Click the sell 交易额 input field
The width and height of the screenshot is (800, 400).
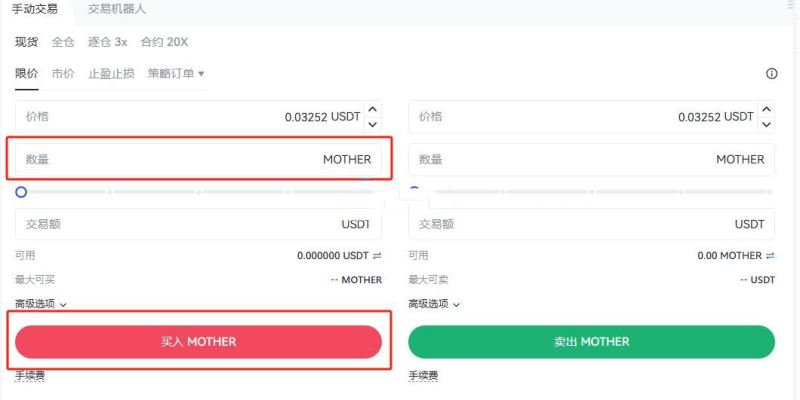pyautogui.click(x=591, y=224)
